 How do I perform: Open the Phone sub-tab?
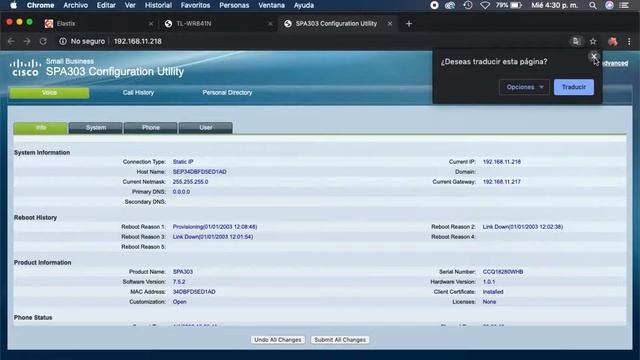151,128
